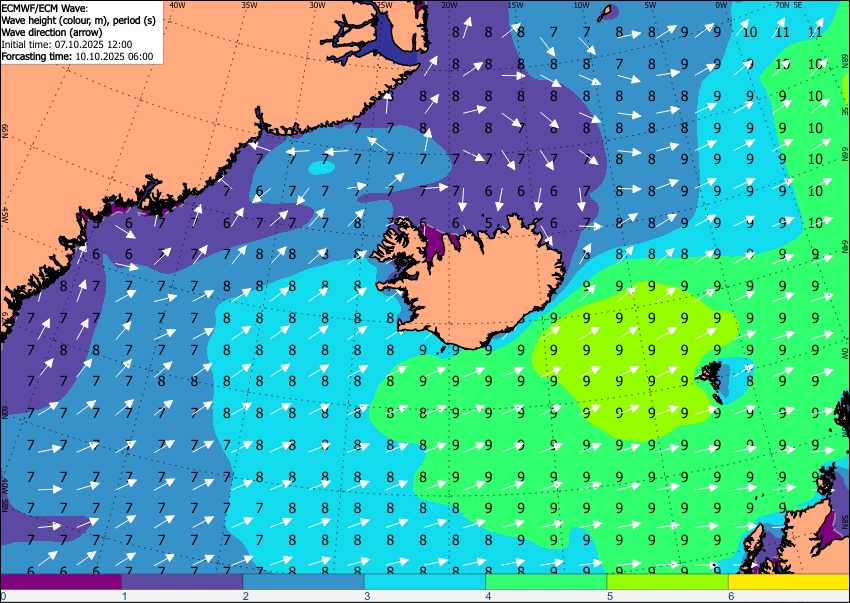Click the dark purple 0–1 m legend swatch
This screenshot has width=850, height=603.
(61, 582)
